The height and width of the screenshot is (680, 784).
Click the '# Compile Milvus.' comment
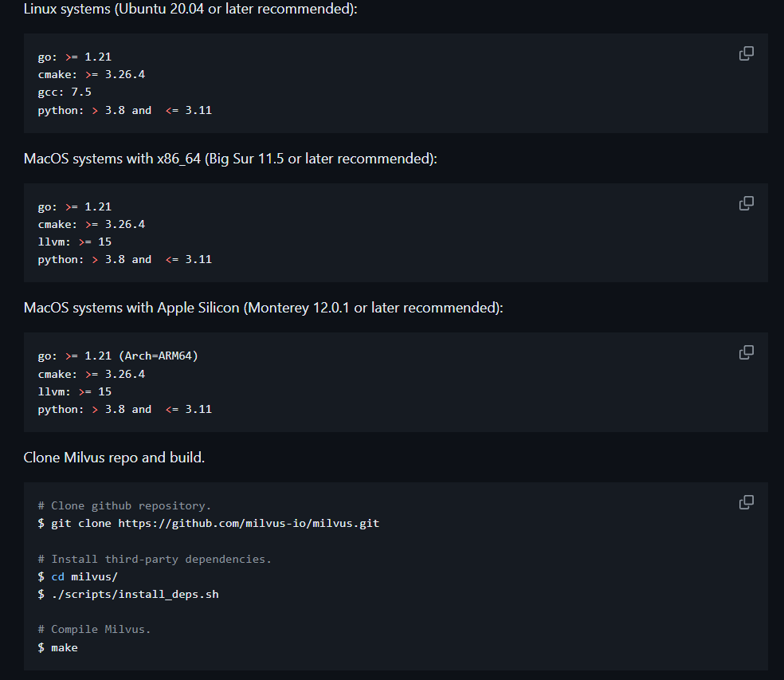click(x=94, y=630)
